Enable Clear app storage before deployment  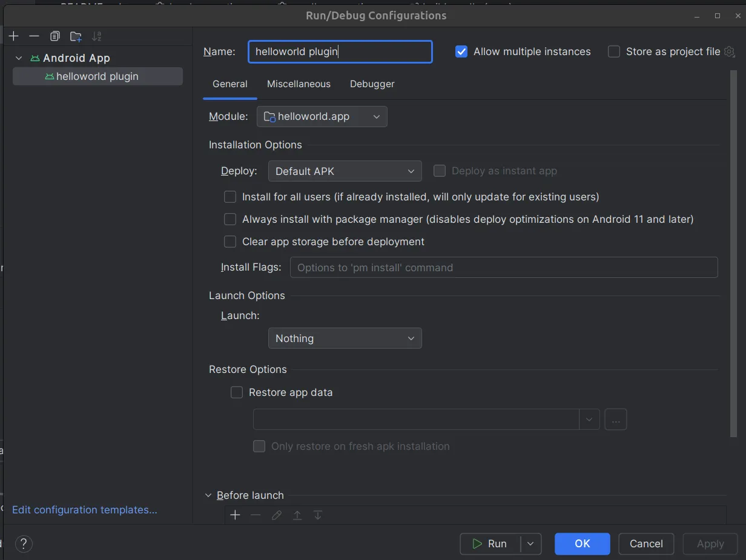click(x=230, y=242)
